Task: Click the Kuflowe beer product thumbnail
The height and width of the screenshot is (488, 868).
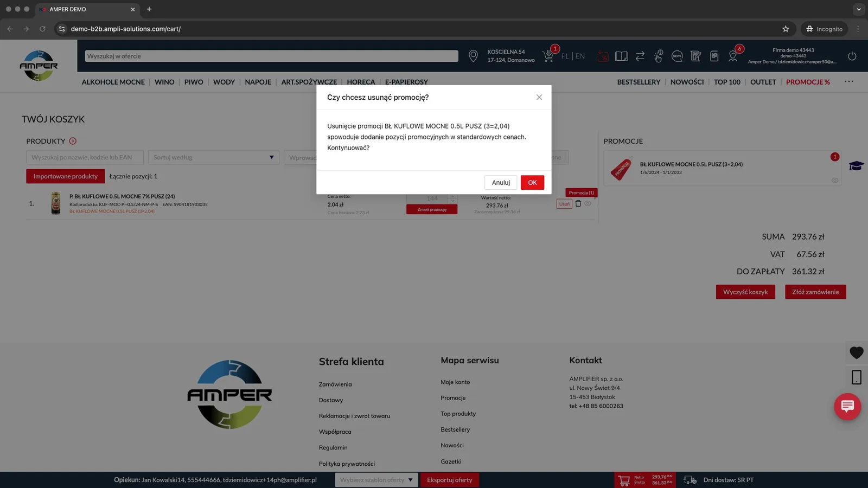Action: pos(55,203)
